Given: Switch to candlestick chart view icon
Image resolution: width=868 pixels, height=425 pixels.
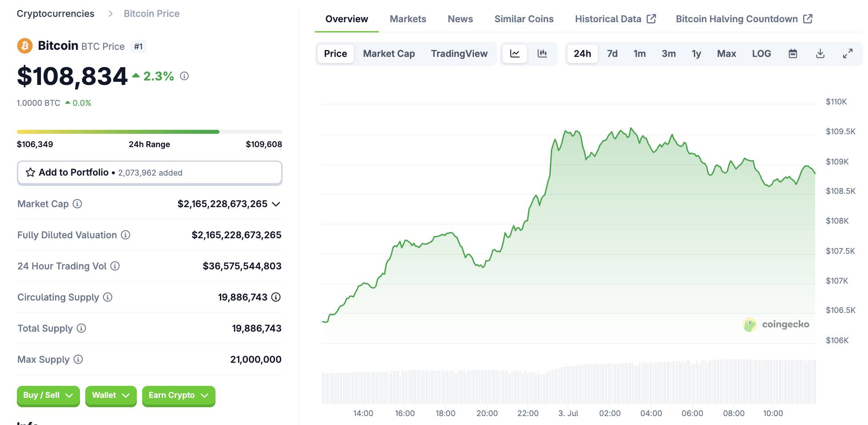Looking at the screenshot, I should pyautogui.click(x=542, y=54).
